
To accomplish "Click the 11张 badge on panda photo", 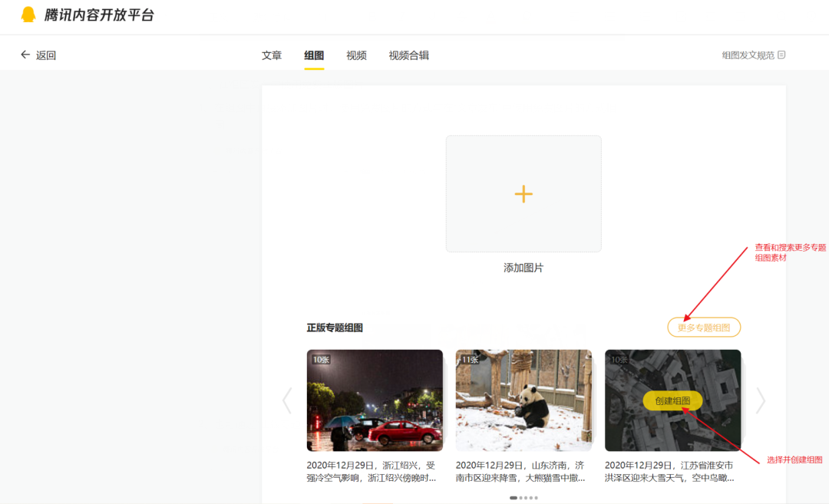I will 470,360.
